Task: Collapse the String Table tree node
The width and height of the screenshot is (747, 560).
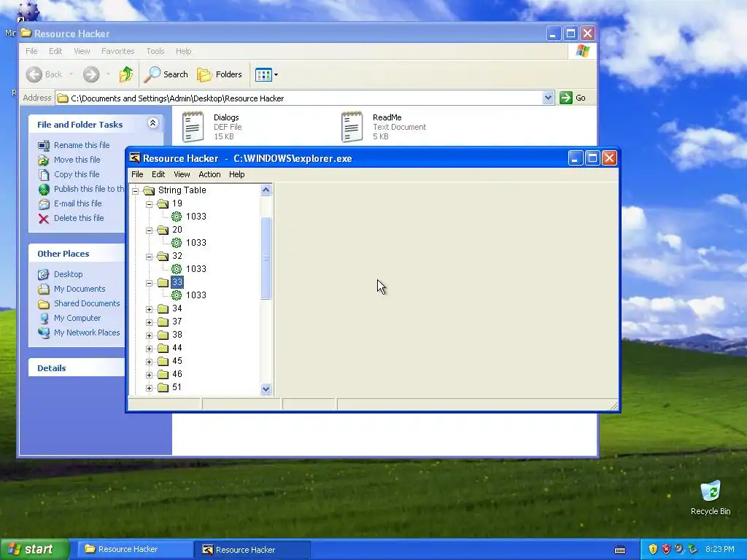Action: (135, 191)
